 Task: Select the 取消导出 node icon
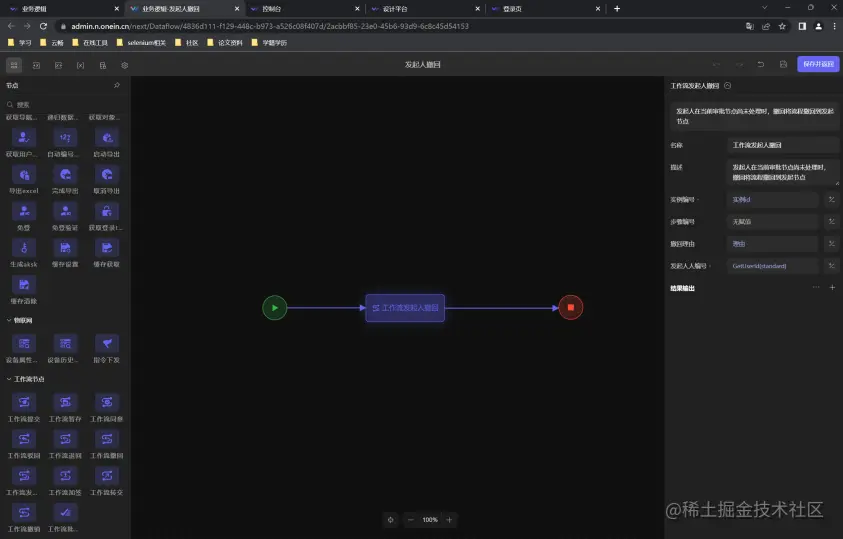click(x=106, y=175)
